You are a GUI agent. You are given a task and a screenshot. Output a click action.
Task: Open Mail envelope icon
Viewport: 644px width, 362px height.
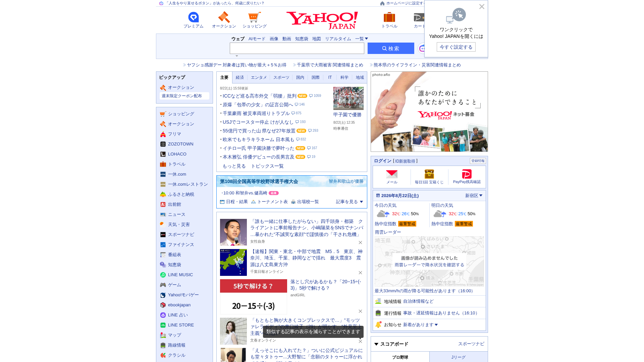392,174
